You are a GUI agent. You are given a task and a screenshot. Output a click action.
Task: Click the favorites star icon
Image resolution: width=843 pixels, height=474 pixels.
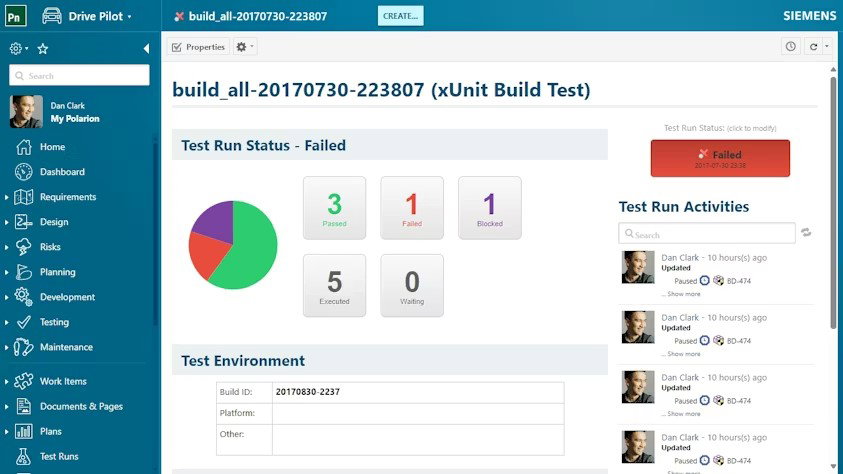click(x=43, y=49)
